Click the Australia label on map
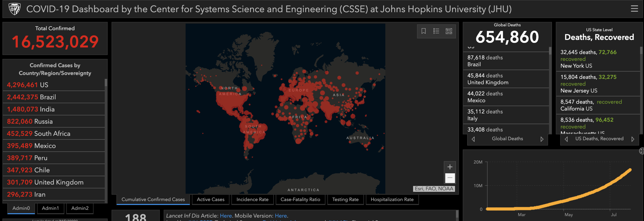Screen dimensions: 644x221 click(360, 138)
